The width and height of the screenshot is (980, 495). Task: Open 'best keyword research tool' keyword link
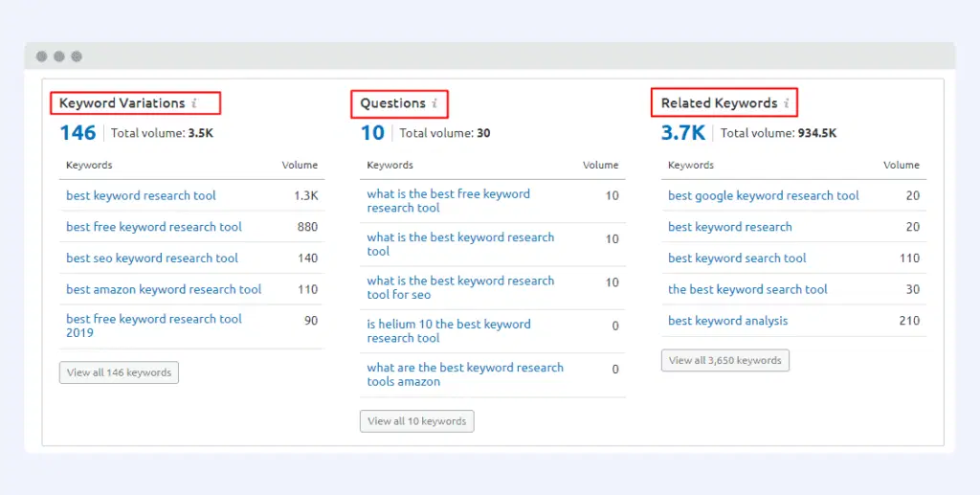[142, 195]
